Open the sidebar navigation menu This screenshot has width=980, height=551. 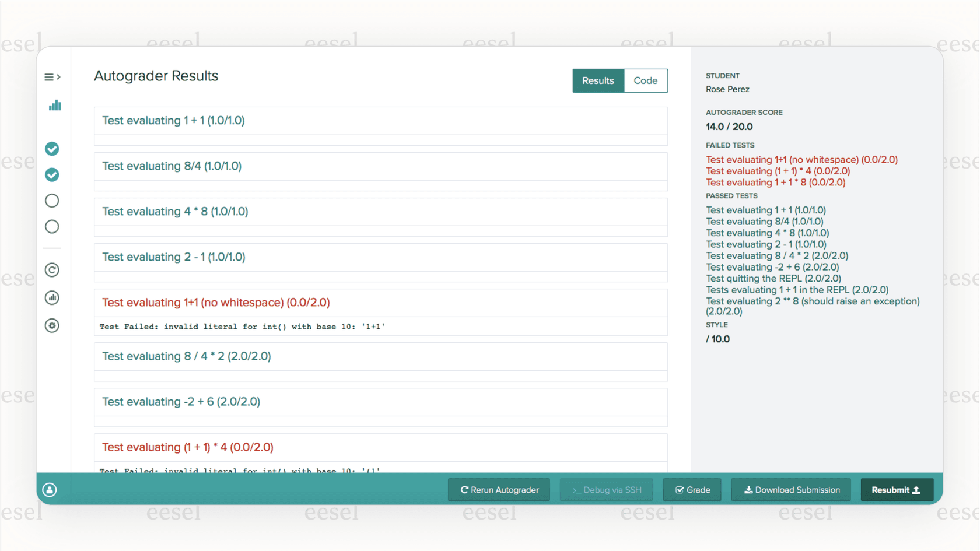pos(48,76)
